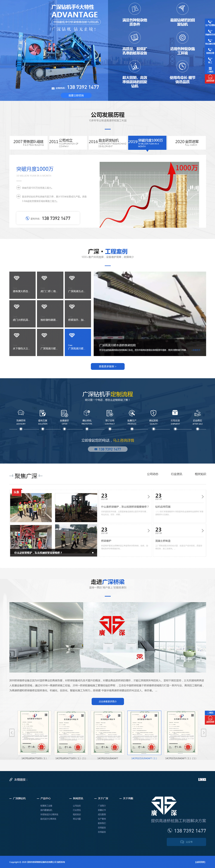Open the 产品中心 footer heading link
Image resolution: width=215 pixels, height=868 pixels.
46,798
